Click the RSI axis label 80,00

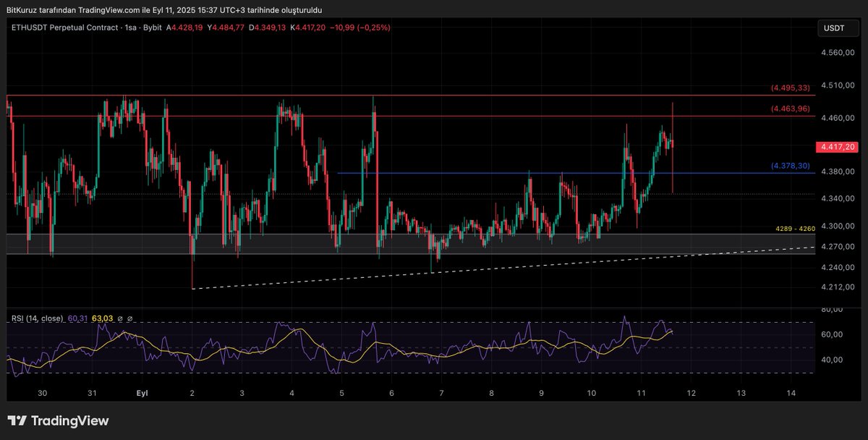tap(833, 310)
